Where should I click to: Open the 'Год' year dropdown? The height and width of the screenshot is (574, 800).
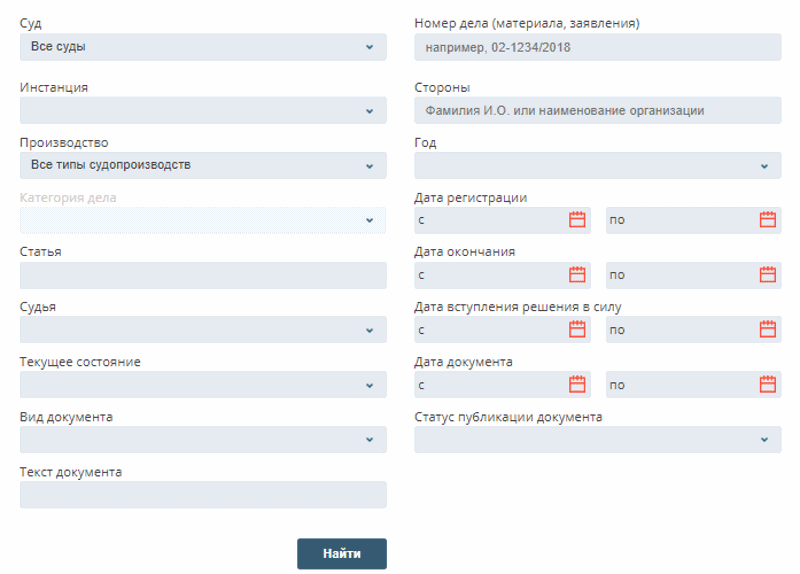pos(597,166)
